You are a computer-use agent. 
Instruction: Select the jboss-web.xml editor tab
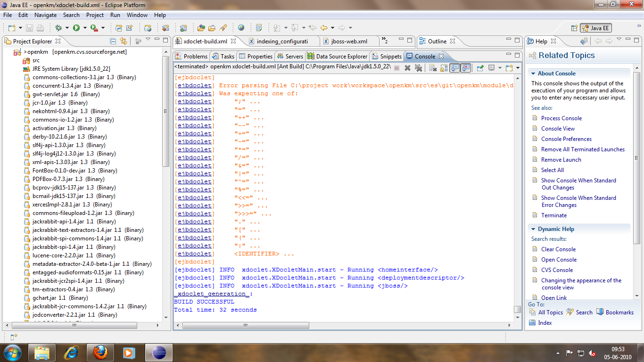click(x=349, y=41)
